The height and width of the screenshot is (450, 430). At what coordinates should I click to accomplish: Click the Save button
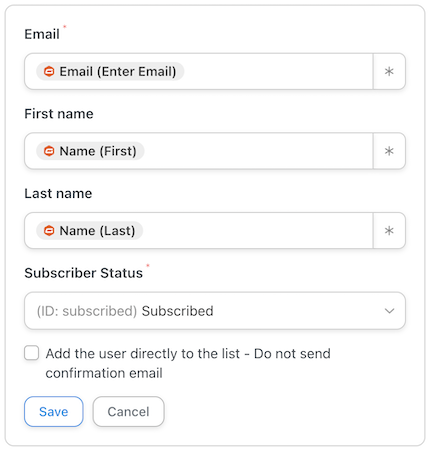(x=54, y=411)
